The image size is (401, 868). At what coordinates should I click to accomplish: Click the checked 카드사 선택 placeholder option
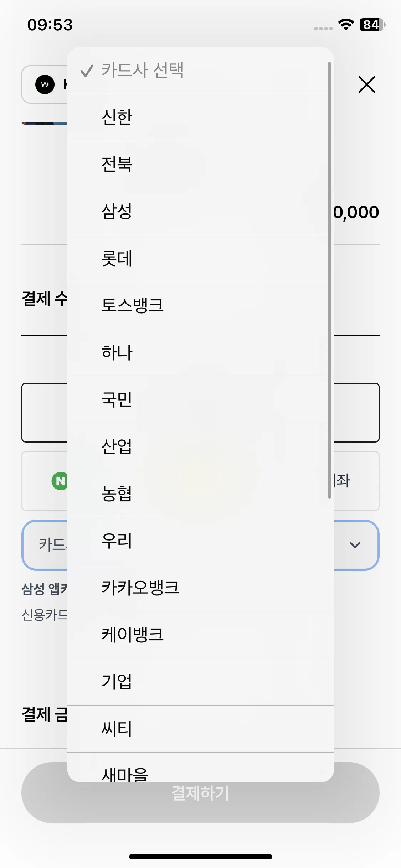(200, 71)
